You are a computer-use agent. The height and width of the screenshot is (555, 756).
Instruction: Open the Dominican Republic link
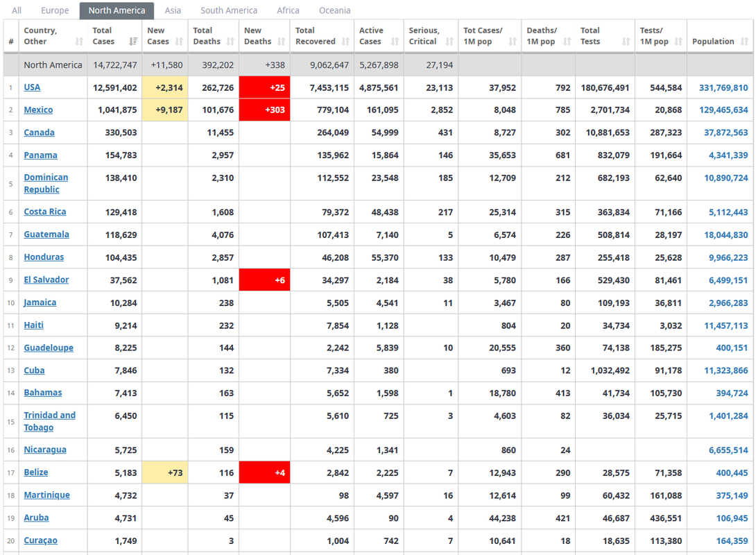pos(46,183)
